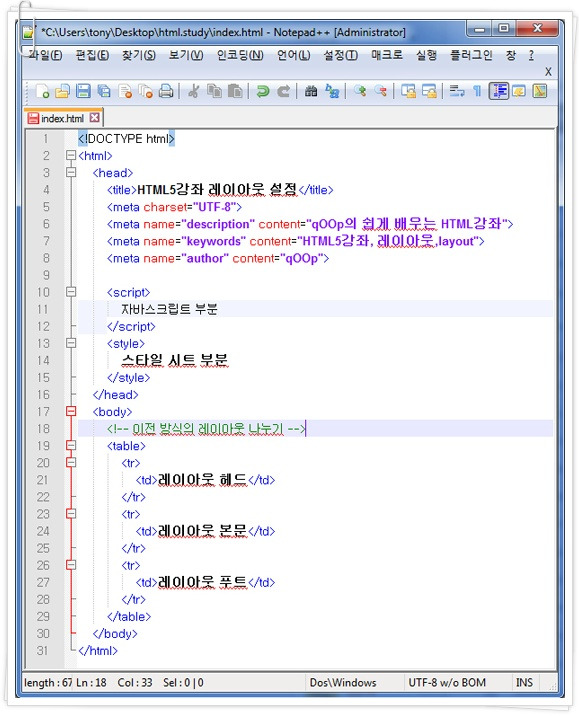
Task: Click the New file toolbar icon
Action: (x=42, y=91)
